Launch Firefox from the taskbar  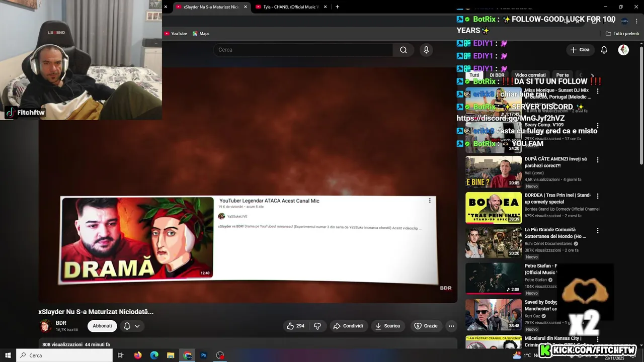click(x=138, y=355)
